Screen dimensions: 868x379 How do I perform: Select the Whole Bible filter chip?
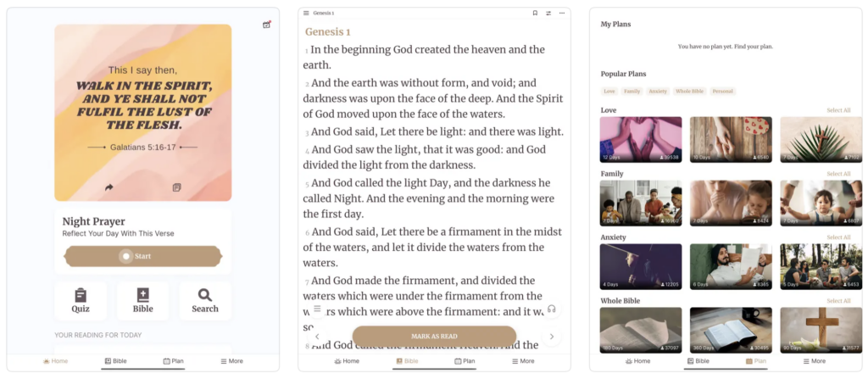[689, 91]
